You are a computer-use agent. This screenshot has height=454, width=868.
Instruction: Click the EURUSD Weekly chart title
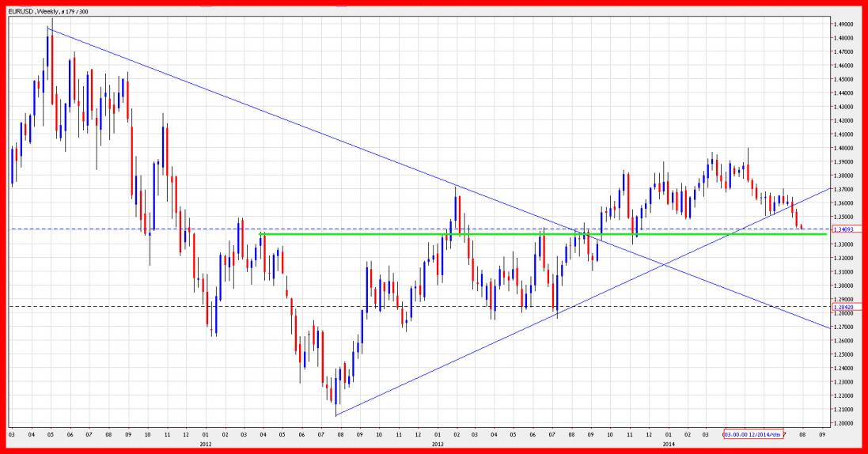click(x=39, y=12)
